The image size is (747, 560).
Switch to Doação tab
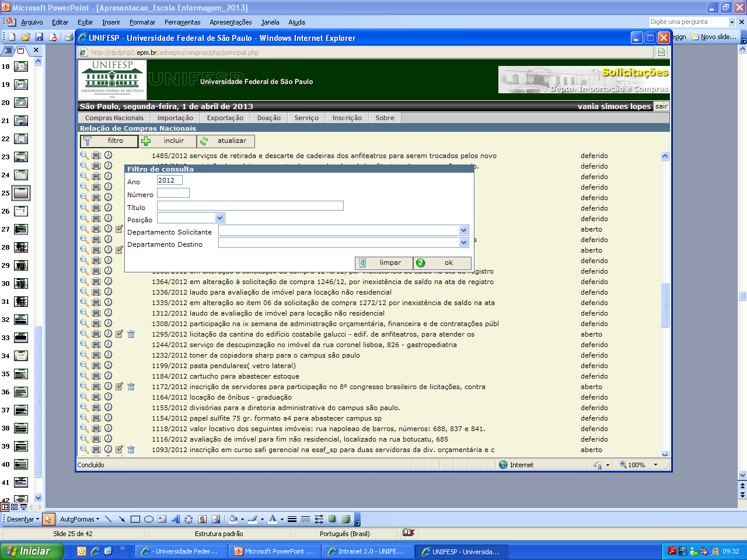269,118
